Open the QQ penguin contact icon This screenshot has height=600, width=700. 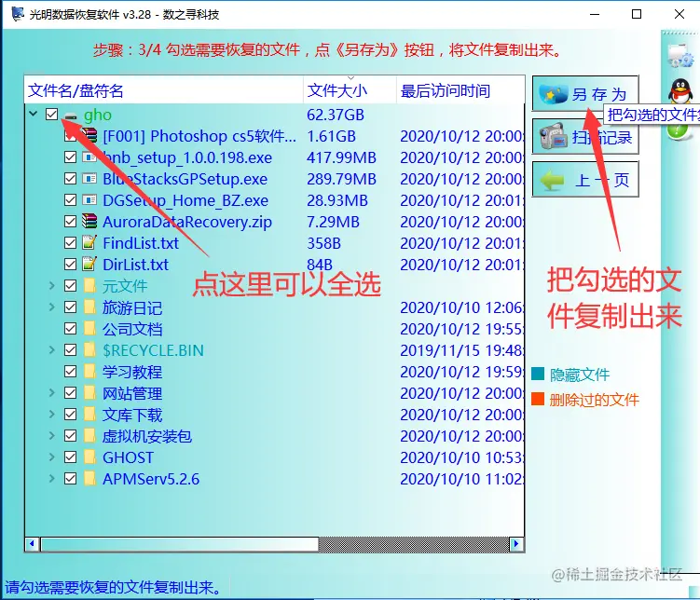[680, 91]
